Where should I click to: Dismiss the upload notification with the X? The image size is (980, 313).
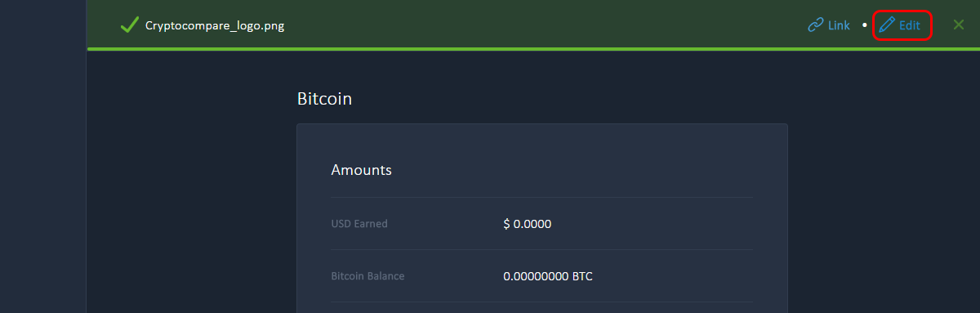[x=959, y=25]
